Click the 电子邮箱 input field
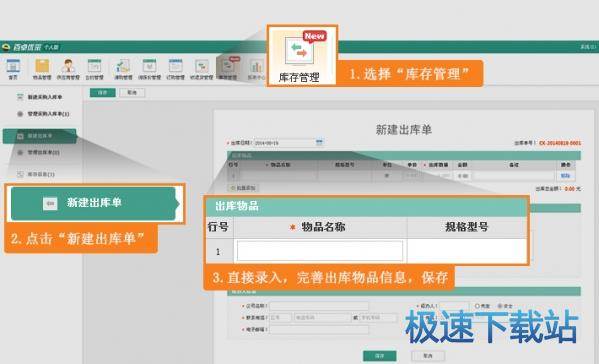The height and width of the screenshot is (364, 599). click(319, 329)
